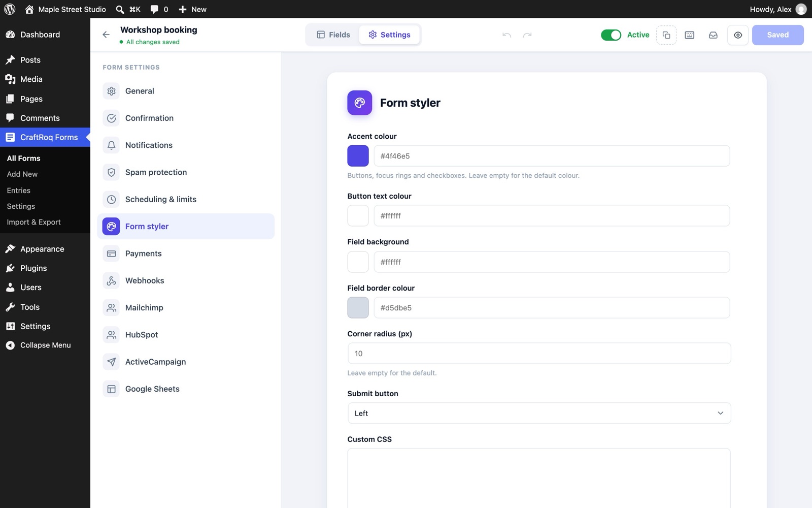The height and width of the screenshot is (508, 812).
Task: Open All Forms submenu link
Action: pos(23,158)
